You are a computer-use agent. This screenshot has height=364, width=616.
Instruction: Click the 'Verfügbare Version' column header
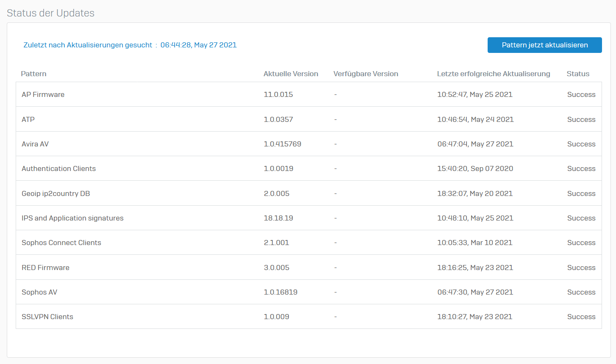pyautogui.click(x=366, y=74)
